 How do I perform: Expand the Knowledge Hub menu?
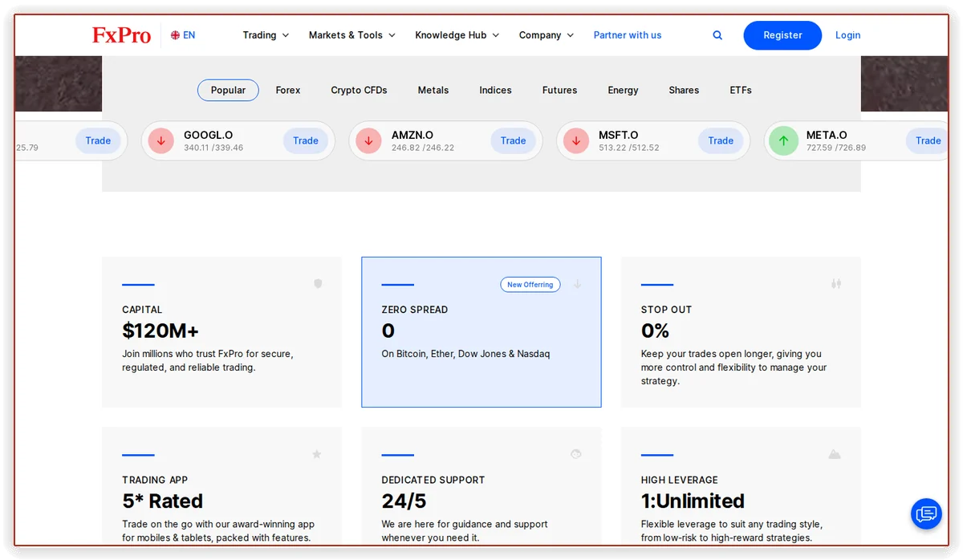457,35
